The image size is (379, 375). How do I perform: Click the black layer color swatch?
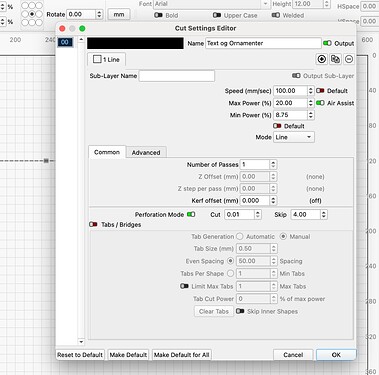[135, 43]
